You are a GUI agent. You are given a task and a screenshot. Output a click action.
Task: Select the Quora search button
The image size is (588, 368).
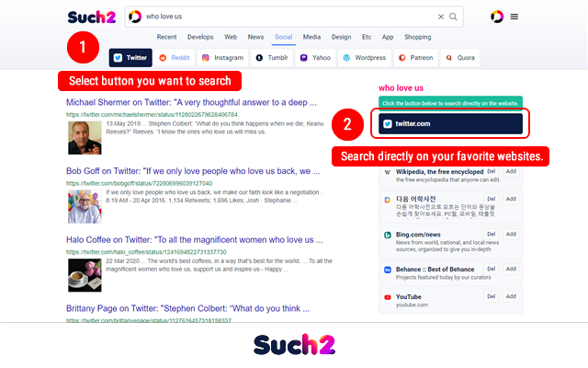tap(460, 57)
